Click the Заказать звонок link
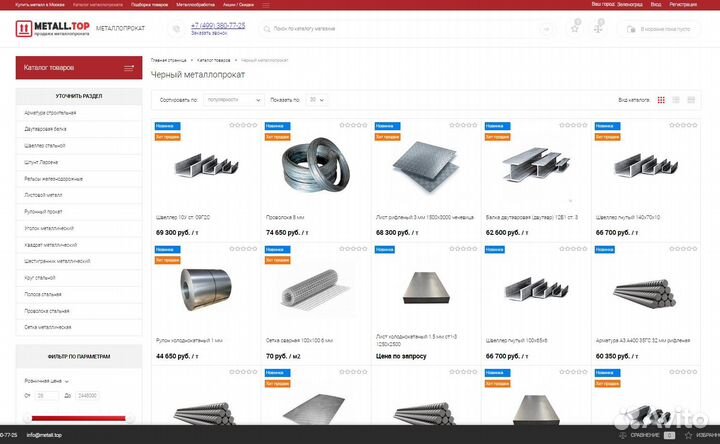 [209, 33]
